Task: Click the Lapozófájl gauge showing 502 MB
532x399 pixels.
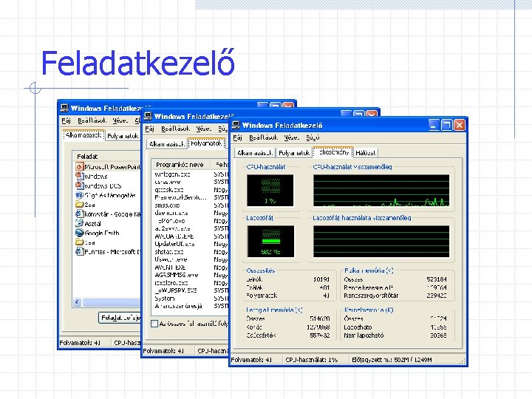Action: 270,242
